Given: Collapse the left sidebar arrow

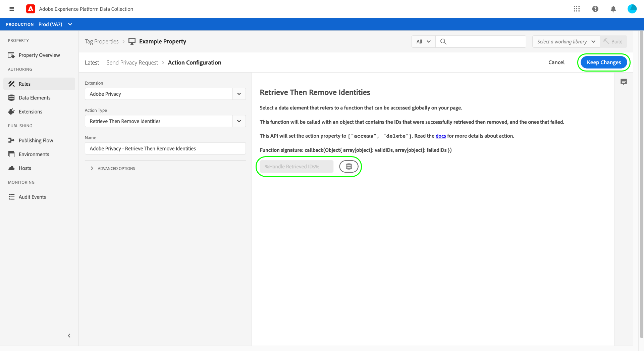Looking at the screenshot, I should [x=69, y=336].
